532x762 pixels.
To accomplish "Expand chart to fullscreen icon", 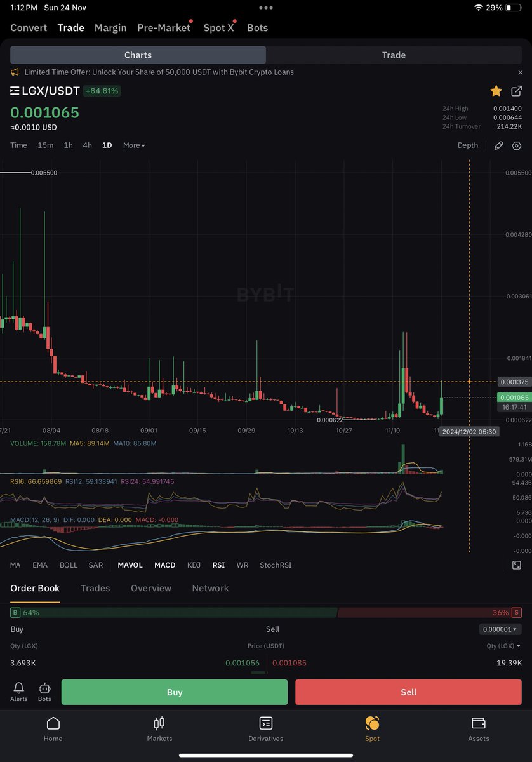I will (517, 565).
